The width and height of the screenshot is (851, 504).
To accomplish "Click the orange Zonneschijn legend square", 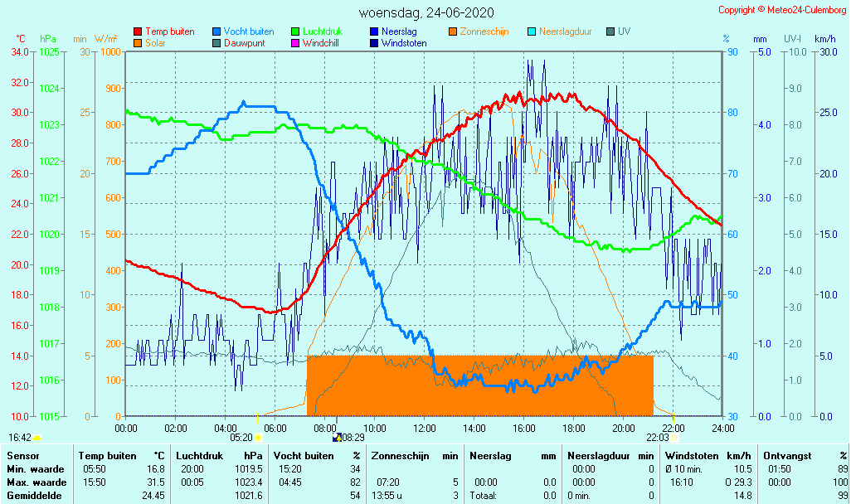I will pos(453,31).
